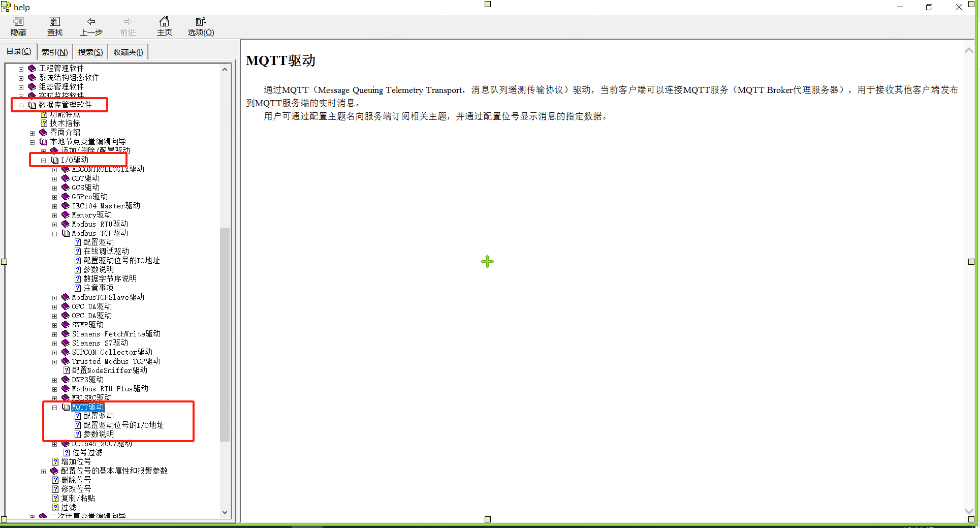
Task: Open 参数说明 under MQTT驱动
Action: (x=99, y=434)
